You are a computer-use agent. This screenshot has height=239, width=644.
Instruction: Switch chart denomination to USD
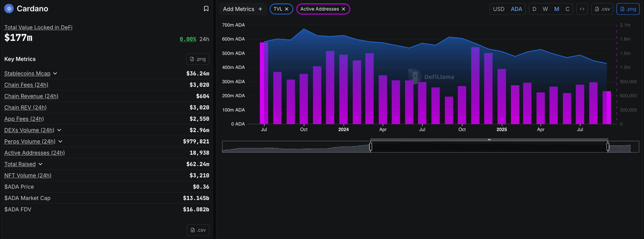click(x=498, y=9)
